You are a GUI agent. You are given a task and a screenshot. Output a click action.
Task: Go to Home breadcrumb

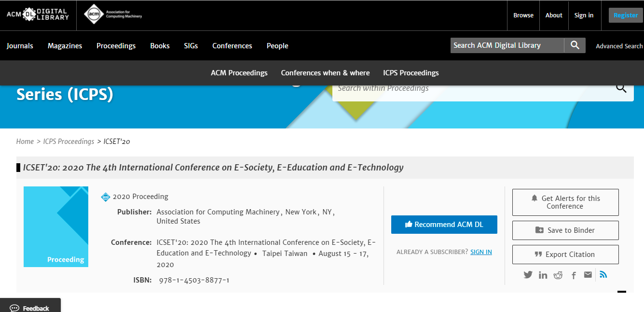click(x=25, y=142)
